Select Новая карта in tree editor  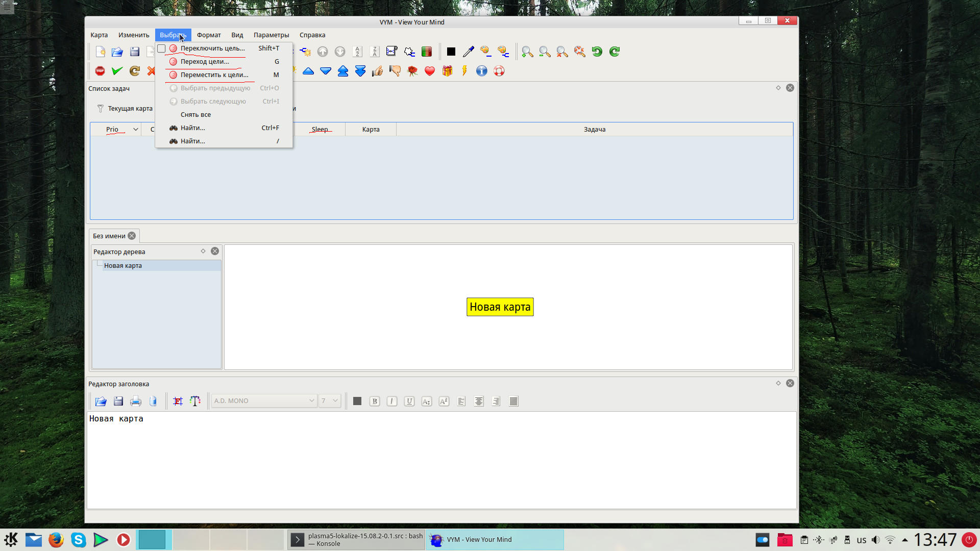click(x=123, y=266)
